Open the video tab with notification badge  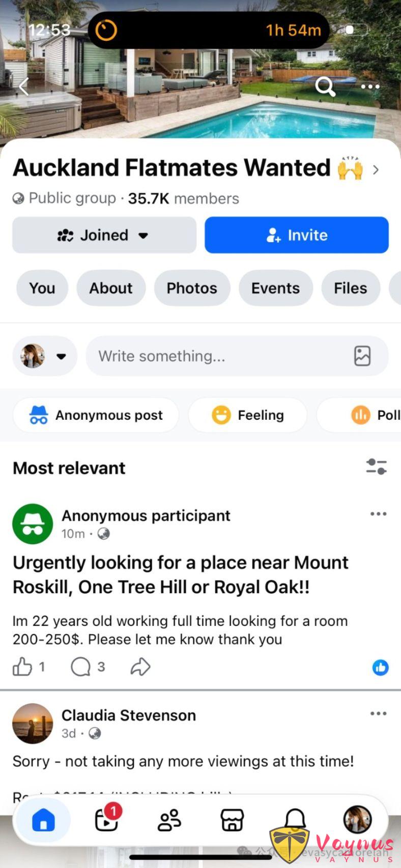107,819
